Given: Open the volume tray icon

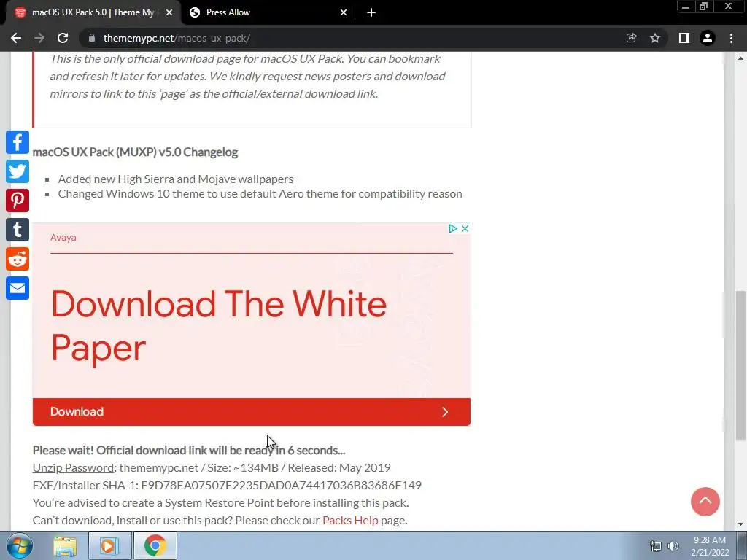Looking at the screenshot, I should point(673,546).
